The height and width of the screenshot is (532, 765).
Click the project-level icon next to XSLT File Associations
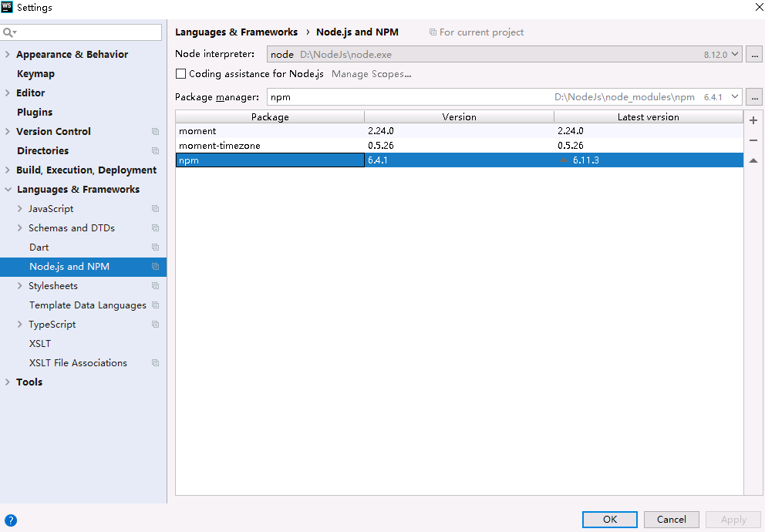pos(155,363)
